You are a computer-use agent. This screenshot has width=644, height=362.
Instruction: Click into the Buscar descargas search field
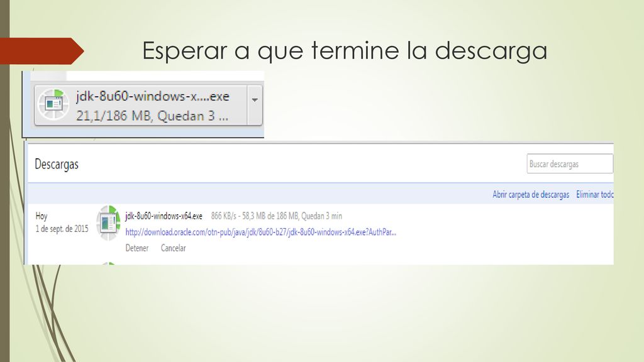(x=570, y=164)
